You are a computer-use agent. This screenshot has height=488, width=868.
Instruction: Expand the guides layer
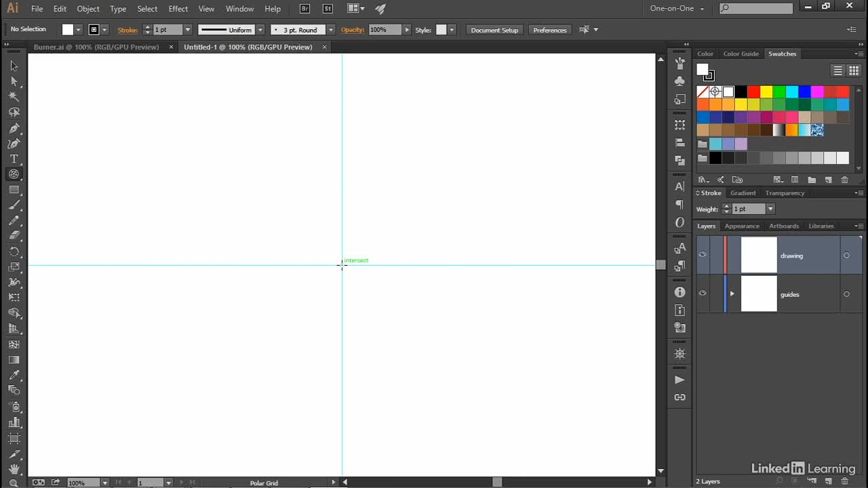(732, 293)
